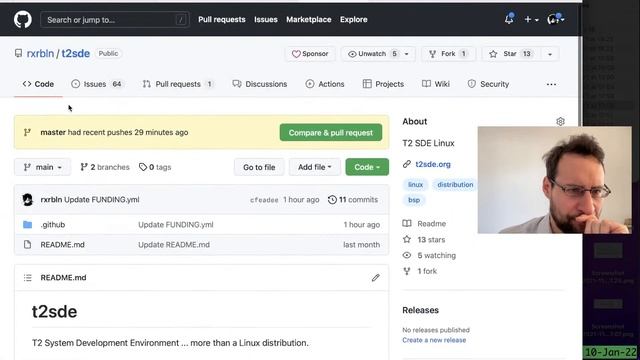View 0 tags link
Screen dimensions: 640x360
155,167
